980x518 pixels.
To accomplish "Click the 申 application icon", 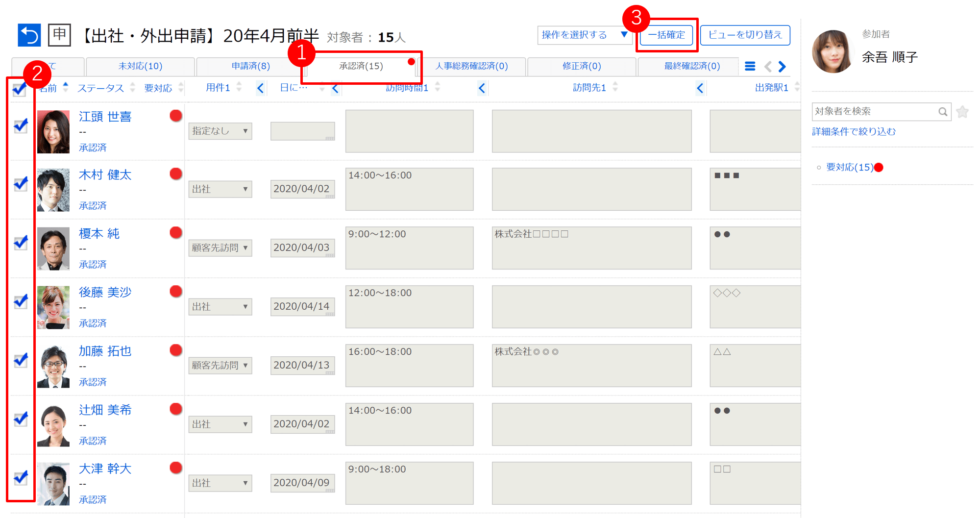I will pos(59,35).
